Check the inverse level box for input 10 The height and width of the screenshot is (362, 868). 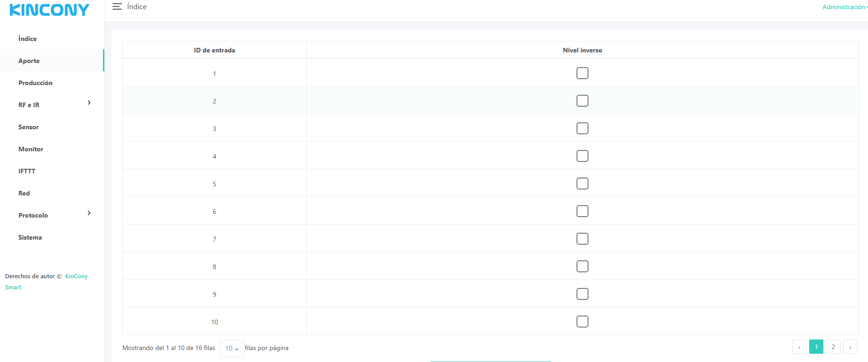[x=582, y=322]
